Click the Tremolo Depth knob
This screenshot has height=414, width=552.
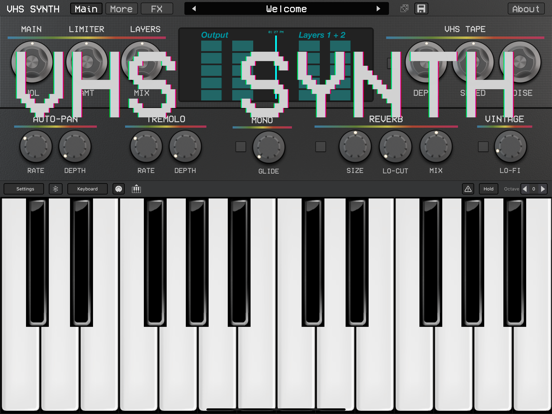185,146
